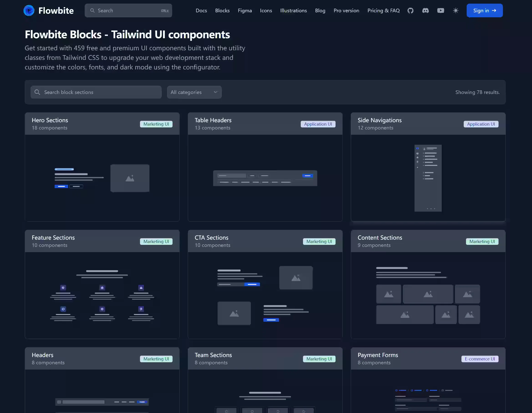Open the Pro version nav link
Viewport: 532px width, 413px height.
346,10
